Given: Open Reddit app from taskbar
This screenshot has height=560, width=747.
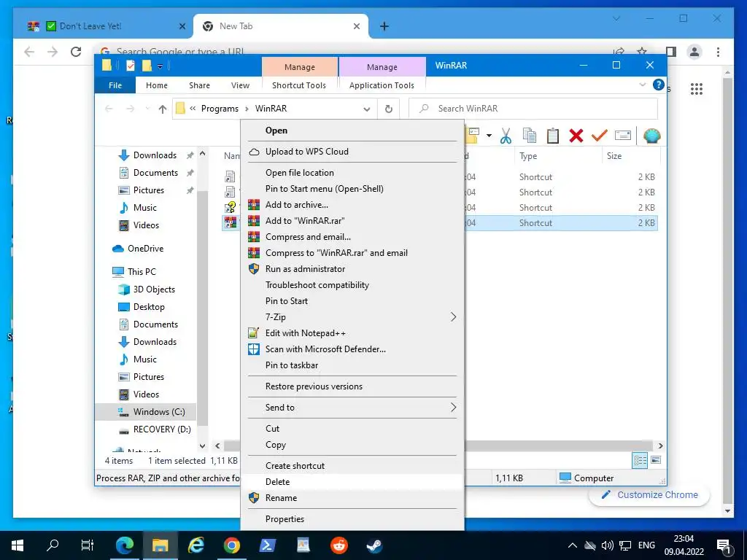Looking at the screenshot, I should [338, 545].
